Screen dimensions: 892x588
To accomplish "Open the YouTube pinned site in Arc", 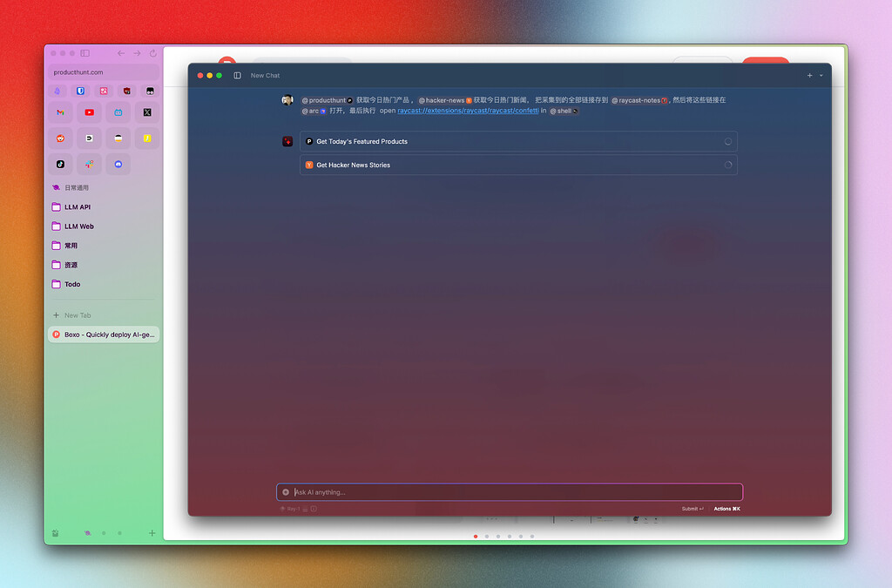I will (x=90, y=112).
